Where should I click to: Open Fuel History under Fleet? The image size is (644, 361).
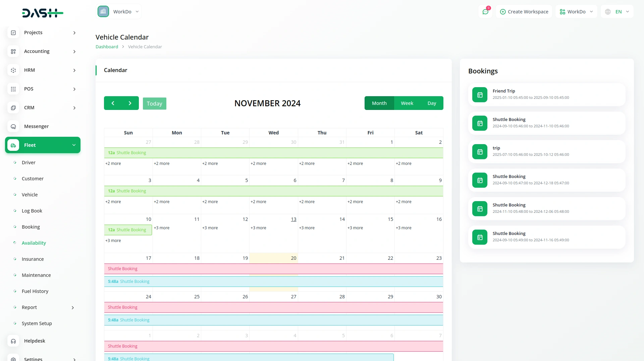[x=35, y=291]
